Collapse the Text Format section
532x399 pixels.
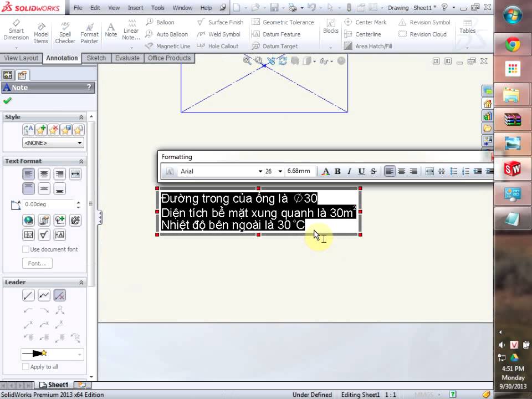[81, 161]
